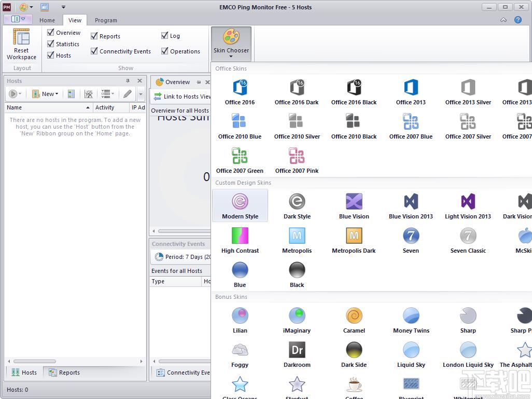Switch to Blue Vision 2013 skin
This screenshot has height=399, width=532.
coord(411,206)
